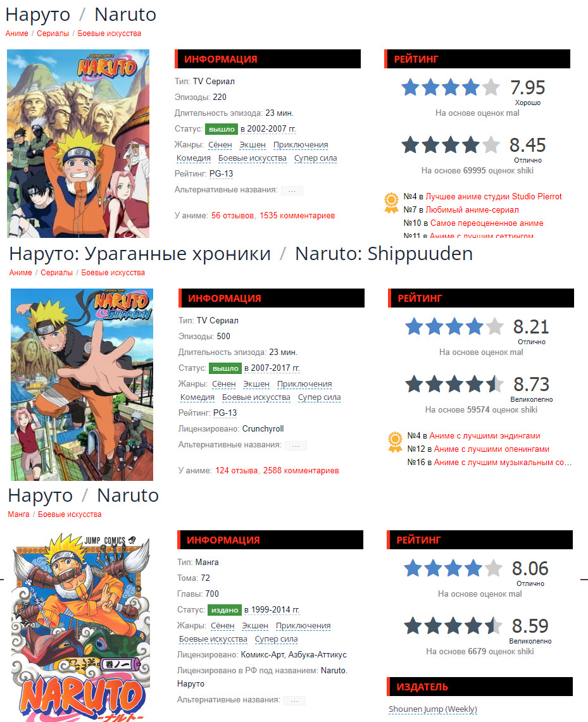Screen dimensions: 588x722
Task: Open publisher 'Shounen Jump (Weekly)' link
Action: pyautogui.click(x=433, y=709)
